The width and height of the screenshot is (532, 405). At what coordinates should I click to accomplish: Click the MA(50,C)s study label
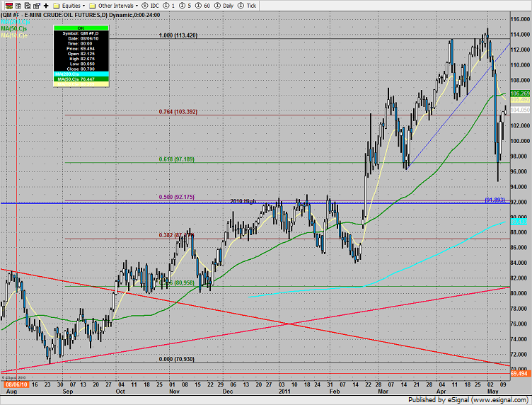(14, 28)
